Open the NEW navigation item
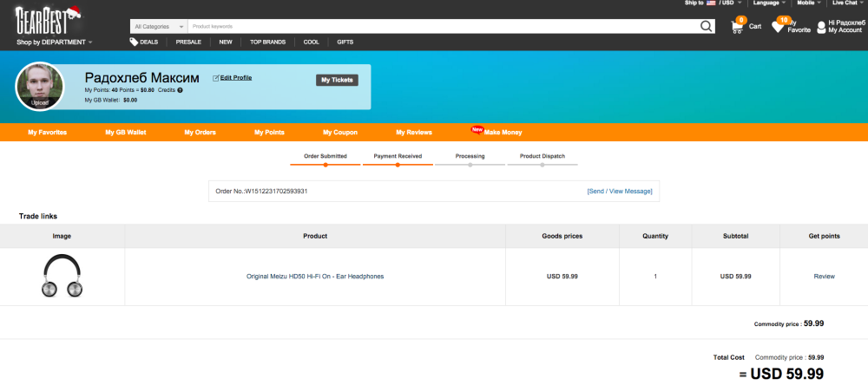The height and width of the screenshot is (385, 868). pyautogui.click(x=226, y=42)
